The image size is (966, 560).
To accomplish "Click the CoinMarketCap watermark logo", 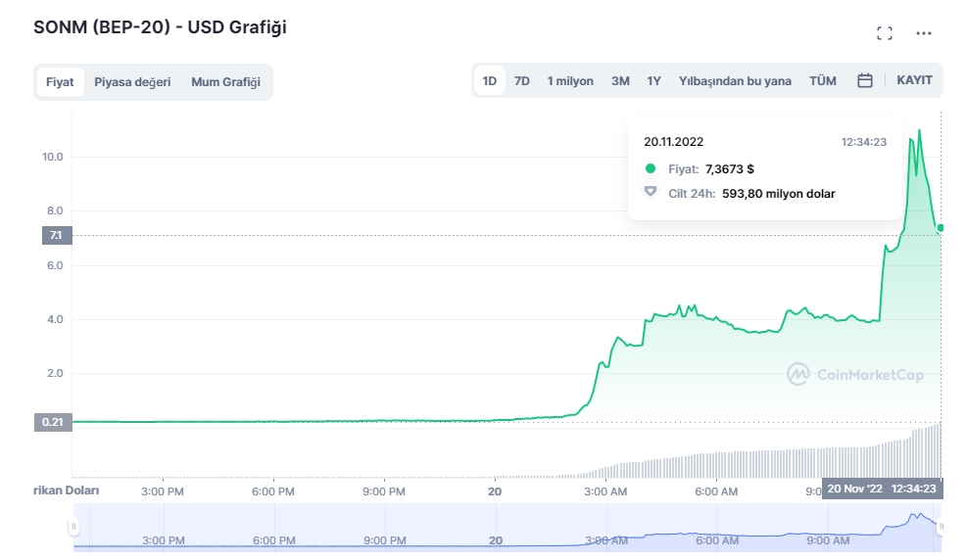I will (x=854, y=374).
